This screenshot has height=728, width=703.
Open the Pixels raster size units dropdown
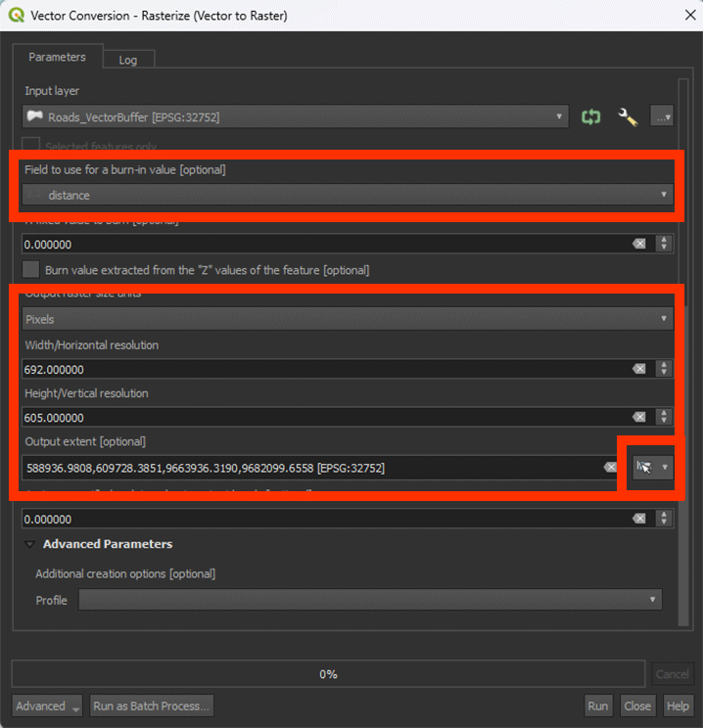click(x=348, y=319)
